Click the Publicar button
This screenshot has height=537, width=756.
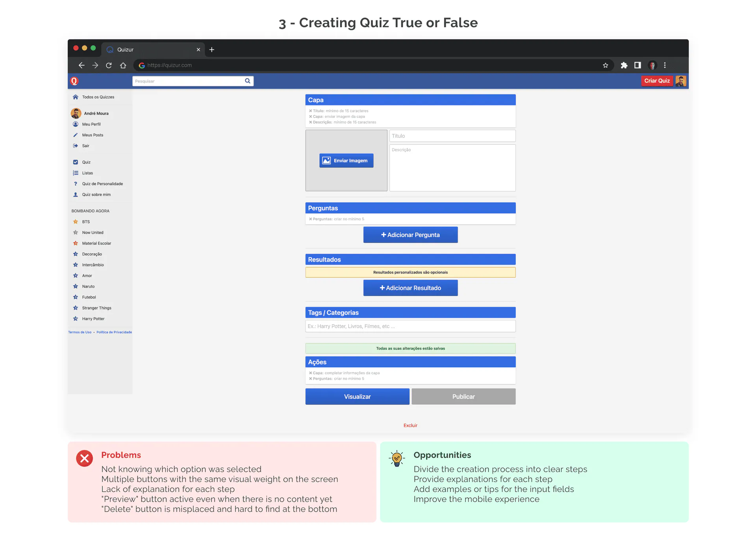tap(464, 397)
